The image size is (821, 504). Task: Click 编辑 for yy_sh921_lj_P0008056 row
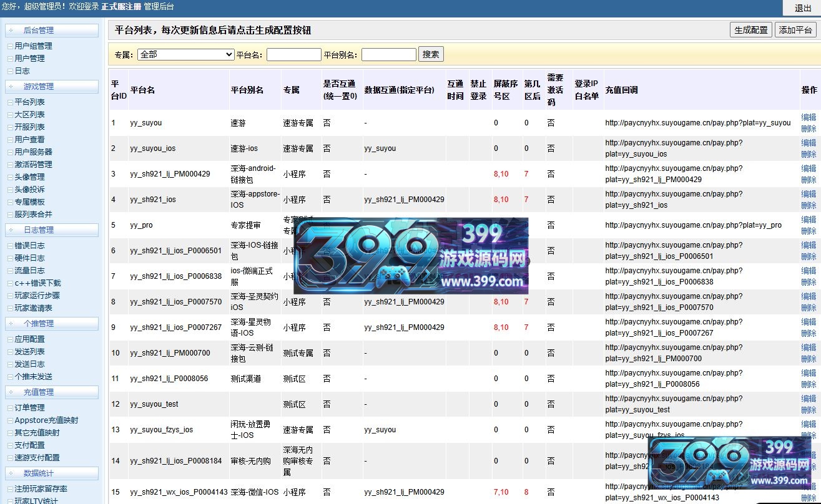coord(809,373)
